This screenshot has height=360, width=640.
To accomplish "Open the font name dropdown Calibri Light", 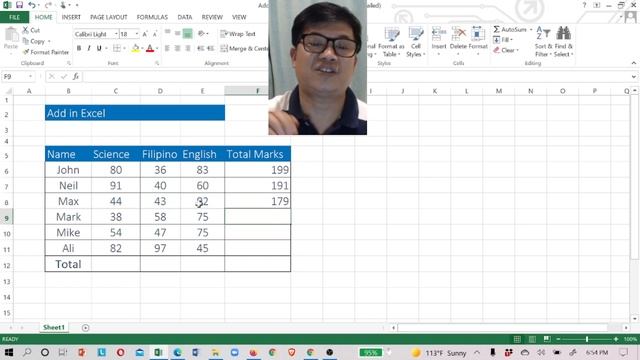I will (x=116, y=34).
